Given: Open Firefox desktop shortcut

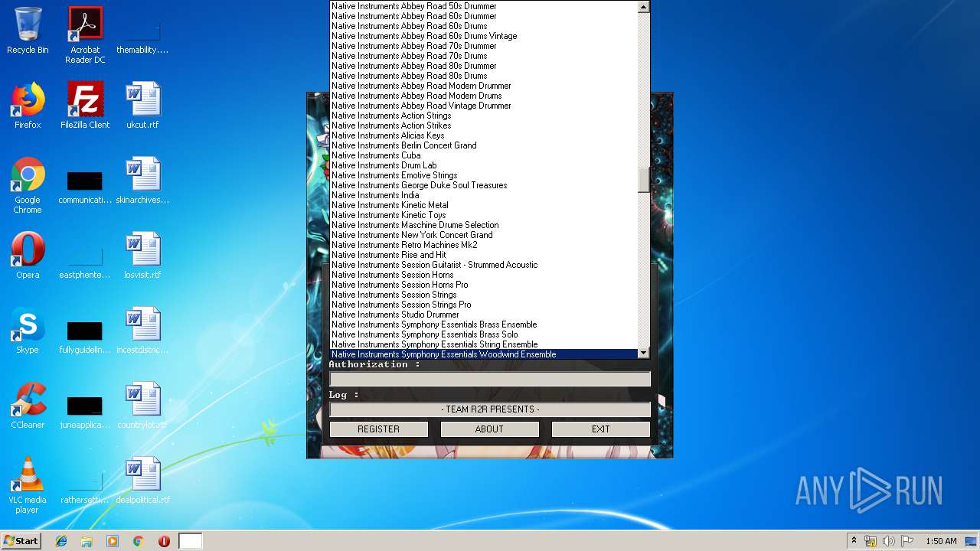Looking at the screenshot, I should (x=28, y=106).
